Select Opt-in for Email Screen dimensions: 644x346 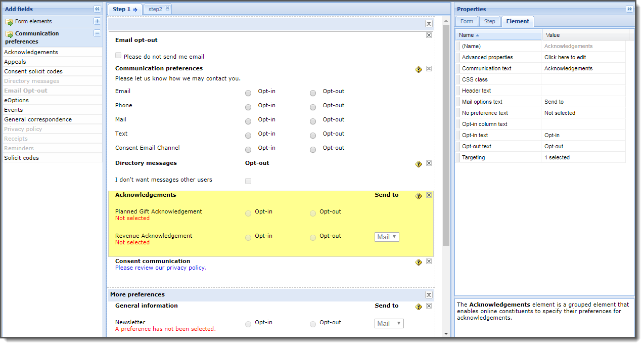248,93
